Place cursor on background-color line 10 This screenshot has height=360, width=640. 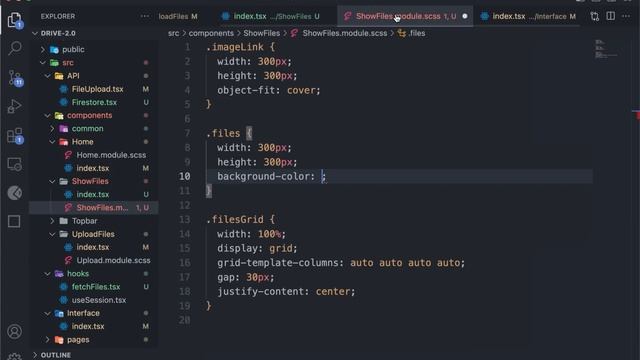click(x=271, y=176)
